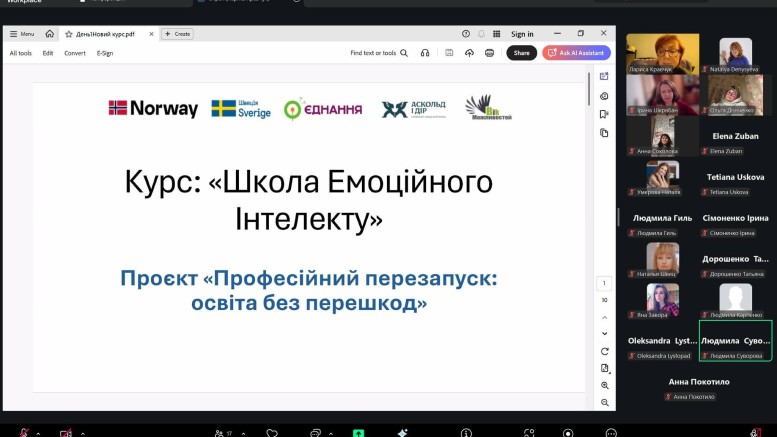Click the Save icon
The width and height of the screenshot is (777, 437).
click(449, 53)
